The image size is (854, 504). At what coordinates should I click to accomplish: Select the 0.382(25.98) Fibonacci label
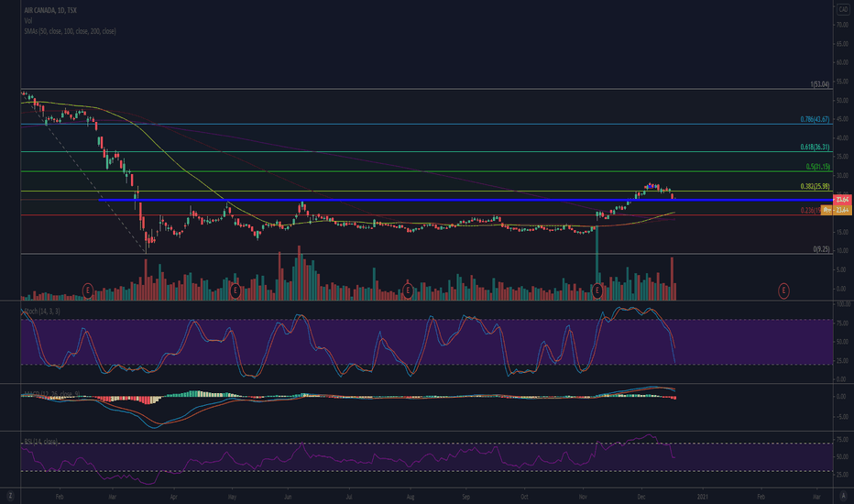[x=815, y=186]
